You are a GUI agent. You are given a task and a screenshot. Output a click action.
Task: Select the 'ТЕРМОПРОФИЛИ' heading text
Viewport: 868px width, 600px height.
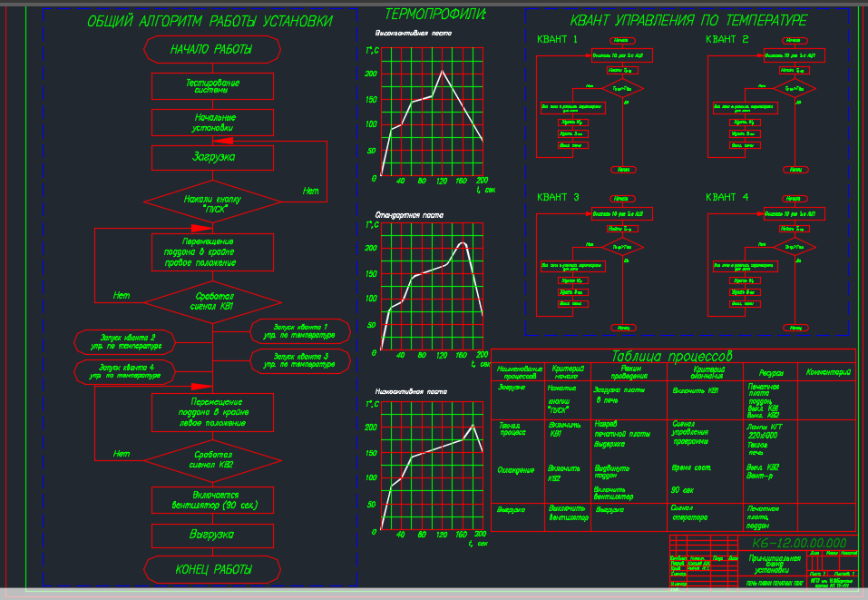pyautogui.click(x=435, y=14)
